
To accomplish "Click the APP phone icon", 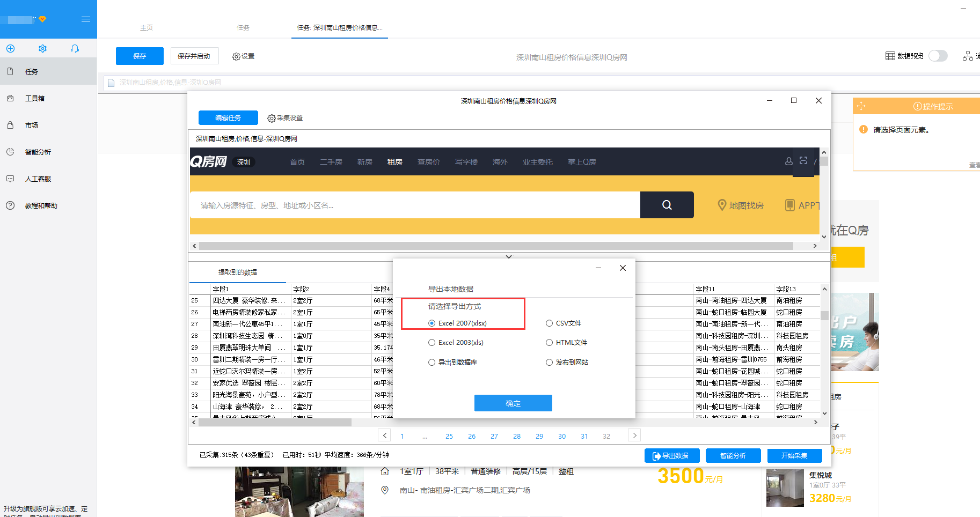I will click(790, 205).
